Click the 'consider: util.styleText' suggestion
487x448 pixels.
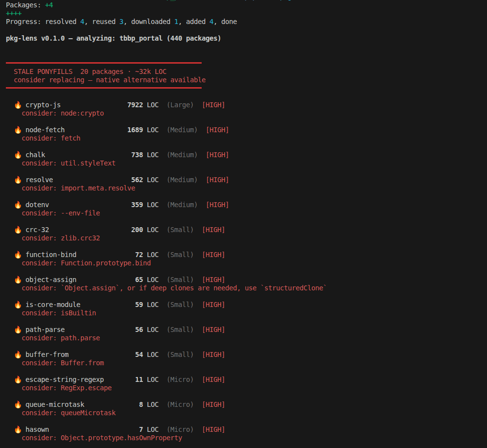(x=69, y=163)
